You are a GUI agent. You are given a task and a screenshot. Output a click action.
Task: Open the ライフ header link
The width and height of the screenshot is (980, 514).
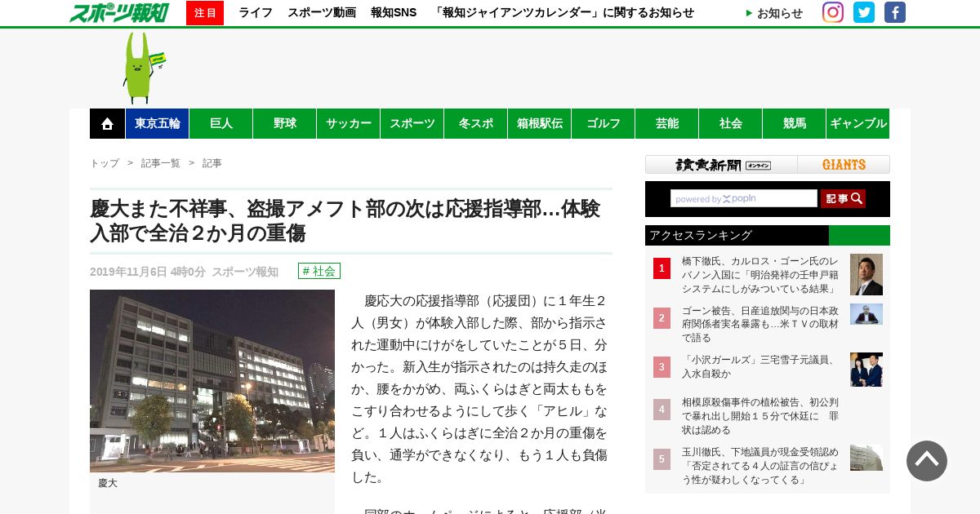[x=256, y=13]
